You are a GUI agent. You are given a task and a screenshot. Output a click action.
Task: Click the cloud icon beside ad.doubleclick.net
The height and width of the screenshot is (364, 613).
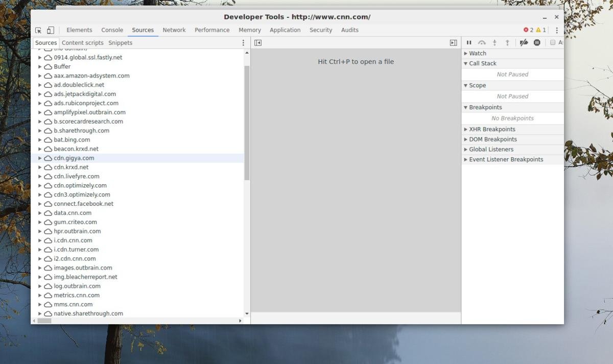(x=48, y=85)
